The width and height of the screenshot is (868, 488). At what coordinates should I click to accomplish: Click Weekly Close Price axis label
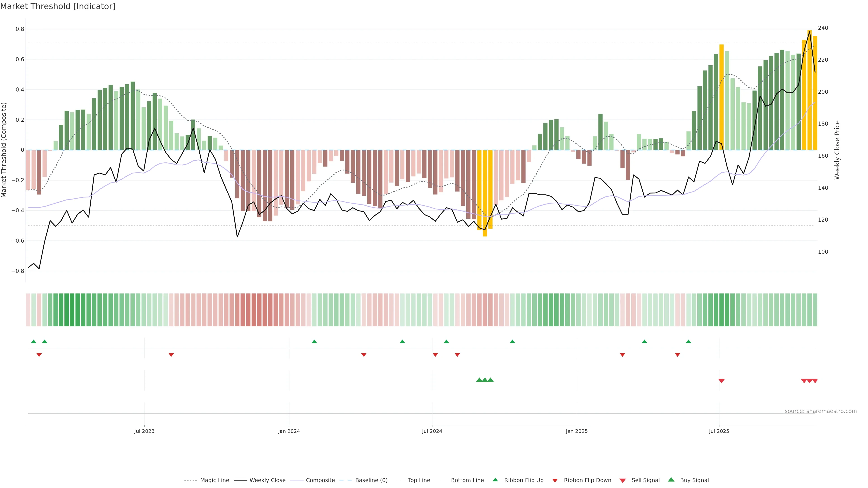pos(837,150)
